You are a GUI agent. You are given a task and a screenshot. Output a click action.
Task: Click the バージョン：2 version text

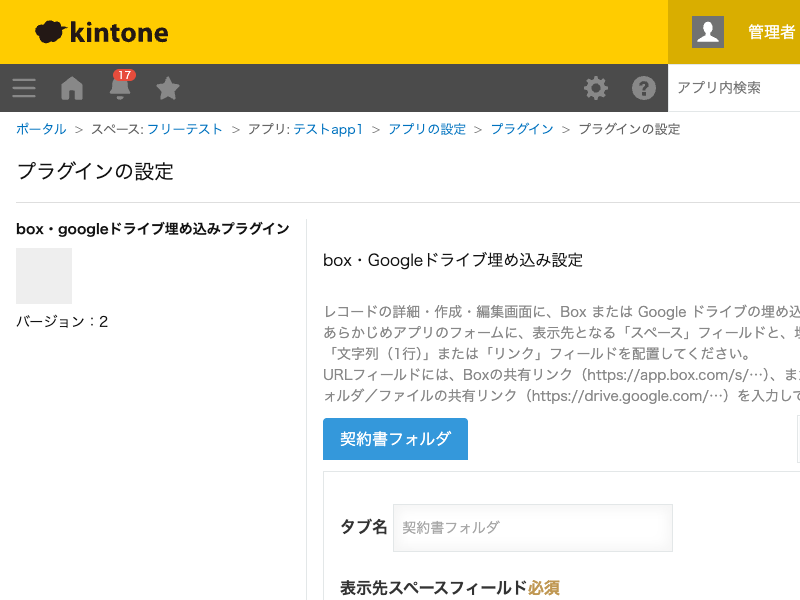pos(62,321)
